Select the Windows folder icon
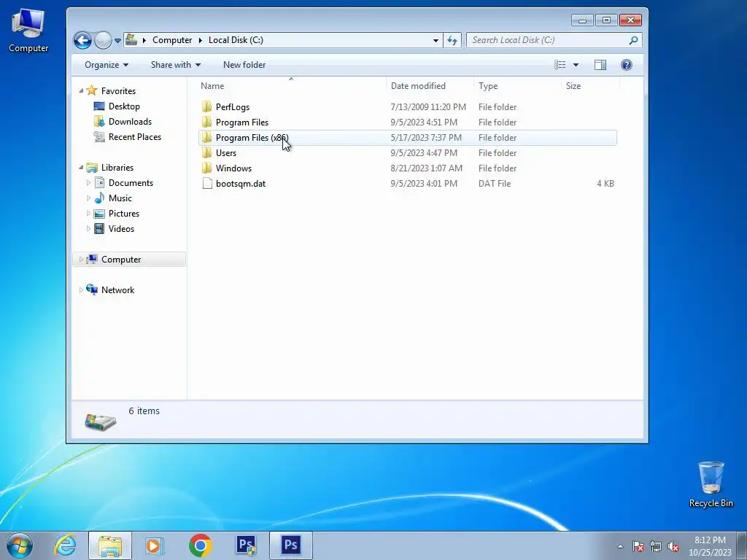This screenshot has width=747, height=560. [x=206, y=168]
